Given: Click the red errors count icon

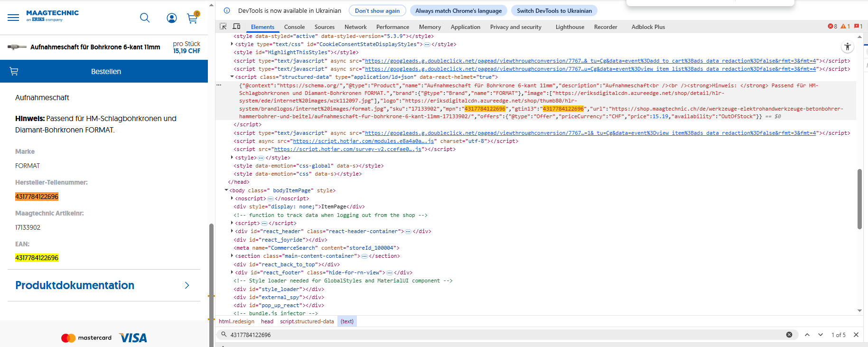Looking at the screenshot, I should 832,27.
